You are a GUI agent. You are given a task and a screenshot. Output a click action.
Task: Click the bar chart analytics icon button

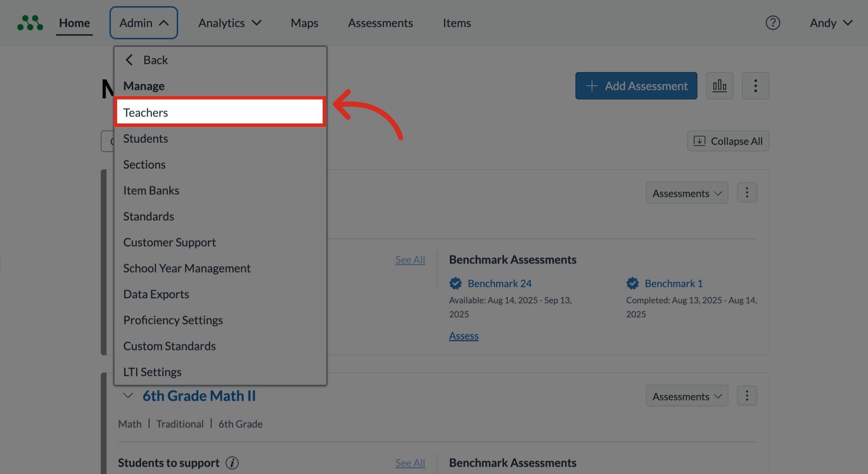click(719, 86)
